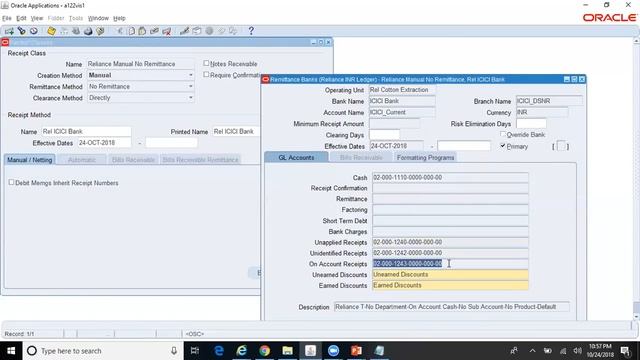The width and height of the screenshot is (640, 360).
Task: Click the Print toolbar icon
Action: 88,31
